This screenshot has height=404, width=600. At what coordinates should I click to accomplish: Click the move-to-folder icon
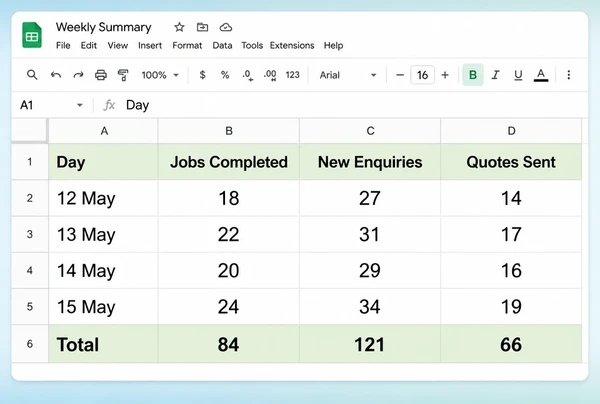point(202,27)
